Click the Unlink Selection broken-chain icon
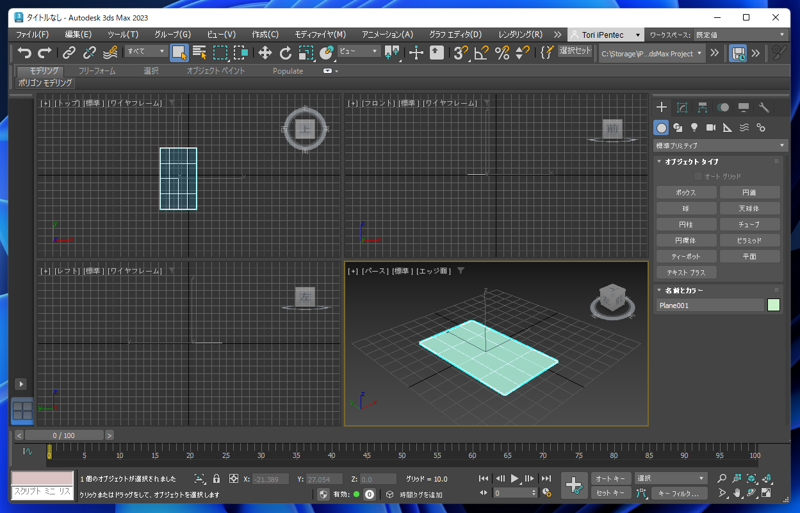800x513 pixels. point(89,53)
